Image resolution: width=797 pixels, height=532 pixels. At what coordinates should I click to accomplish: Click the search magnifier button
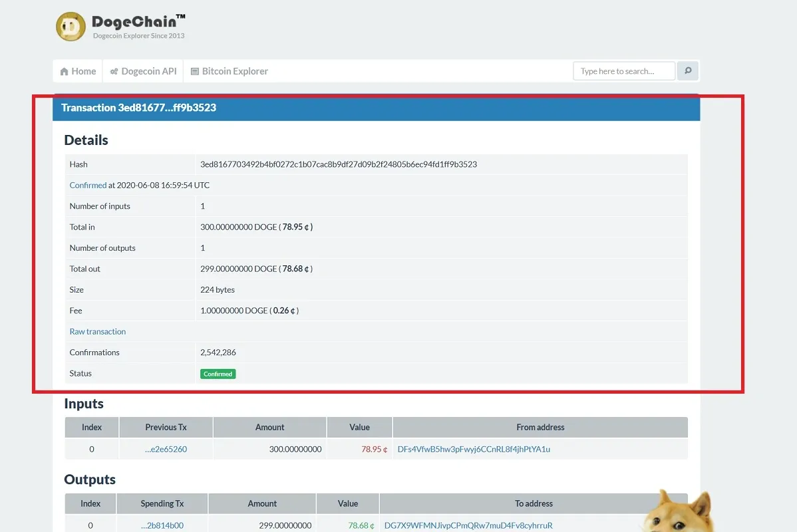[x=688, y=71]
